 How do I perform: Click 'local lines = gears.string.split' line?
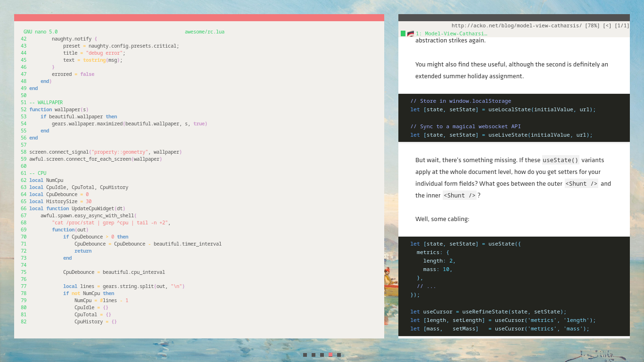point(124,286)
